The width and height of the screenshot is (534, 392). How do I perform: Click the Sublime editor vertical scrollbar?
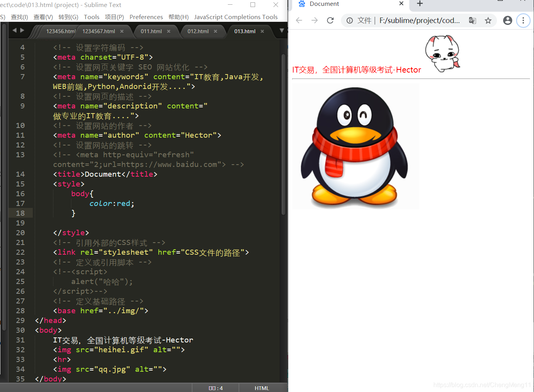point(284,135)
